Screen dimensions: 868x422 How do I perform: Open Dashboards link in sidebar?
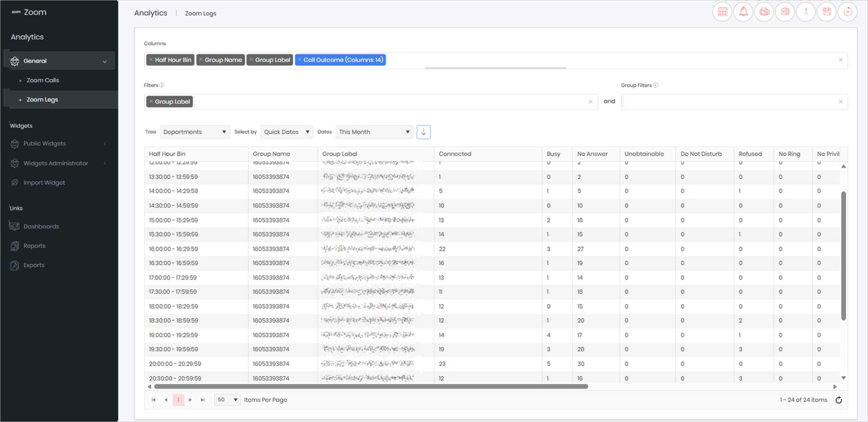(x=41, y=226)
